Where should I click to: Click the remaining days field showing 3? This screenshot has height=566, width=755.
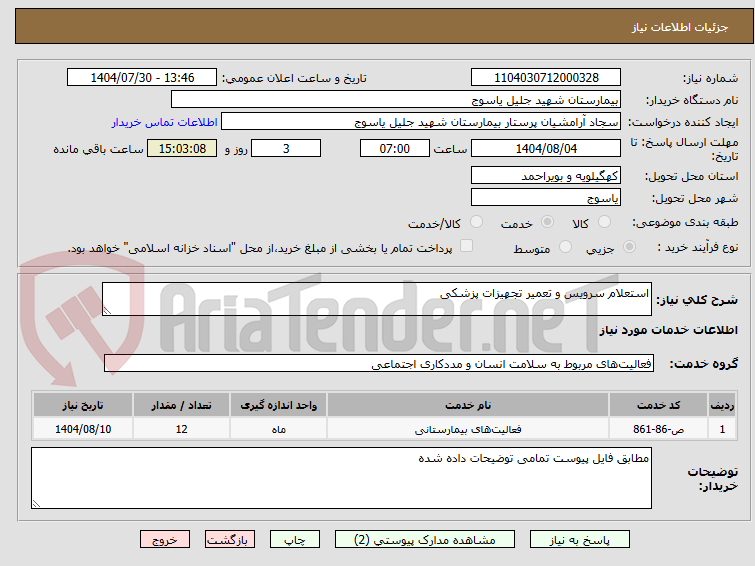coord(286,148)
